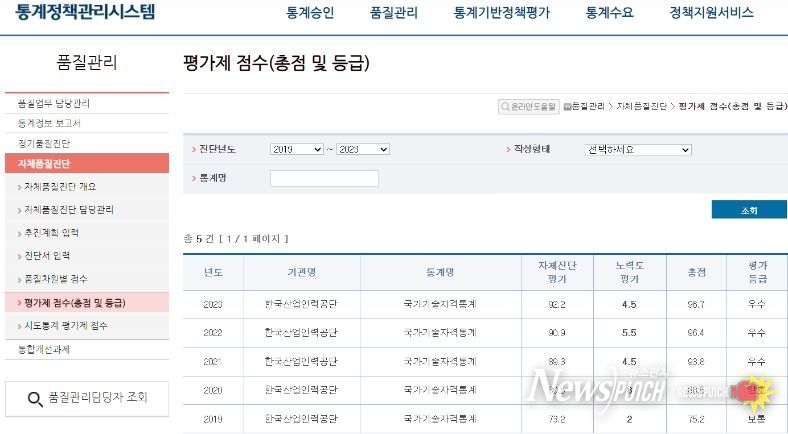Click 국가기술자격통계 in the 2022 row
The width and height of the screenshot is (788, 434).
point(440,333)
